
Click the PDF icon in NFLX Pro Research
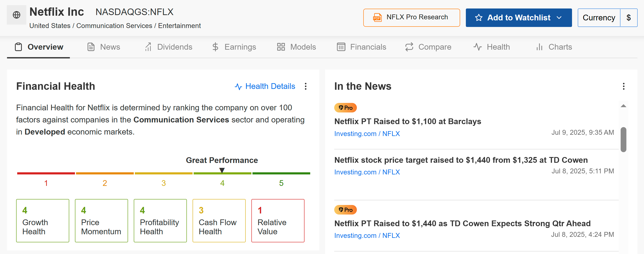pos(377,17)
